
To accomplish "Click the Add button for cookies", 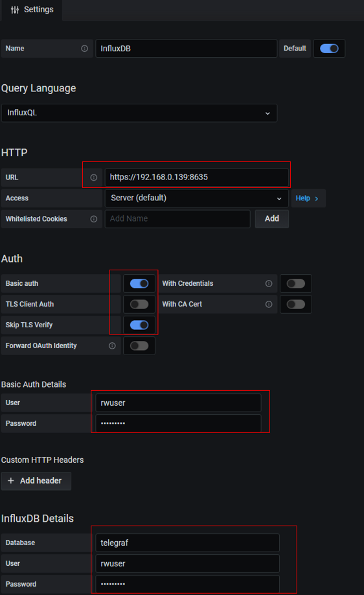I will tap(272, 219).
